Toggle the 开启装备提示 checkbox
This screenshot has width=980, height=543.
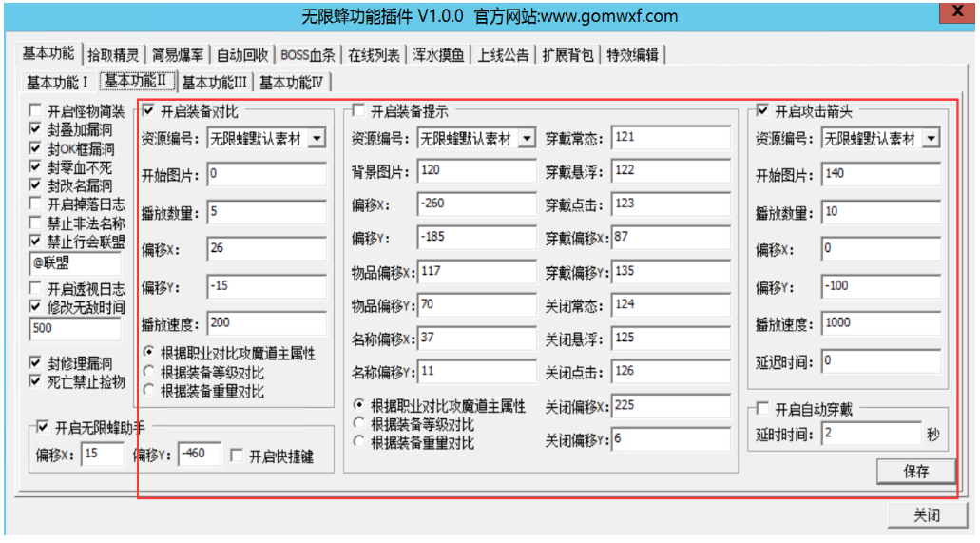pos(358,111)
